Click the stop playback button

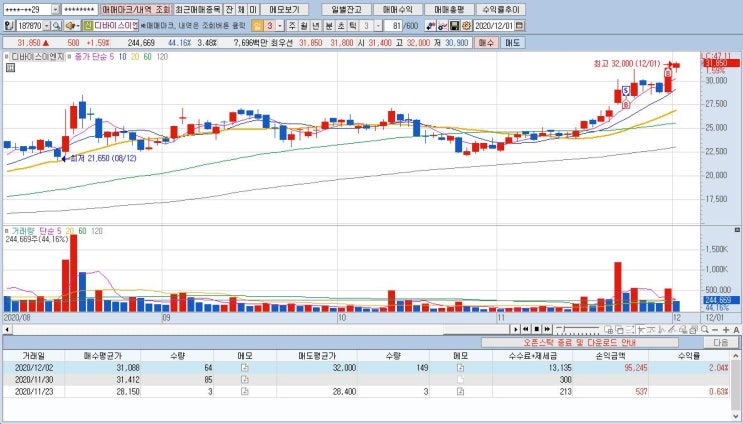[x=537, y=329]
